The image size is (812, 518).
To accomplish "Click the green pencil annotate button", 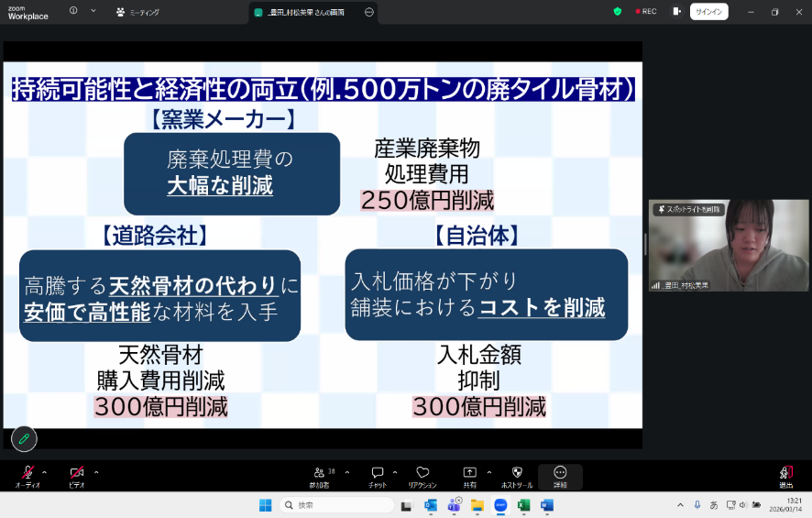I will click(24, 438).
